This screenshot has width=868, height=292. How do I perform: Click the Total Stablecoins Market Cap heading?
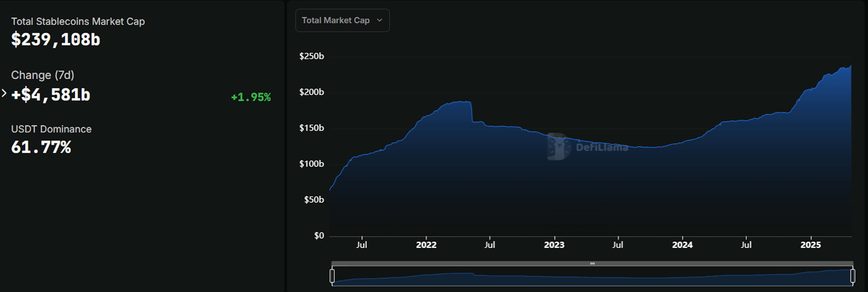click(78, 21)
